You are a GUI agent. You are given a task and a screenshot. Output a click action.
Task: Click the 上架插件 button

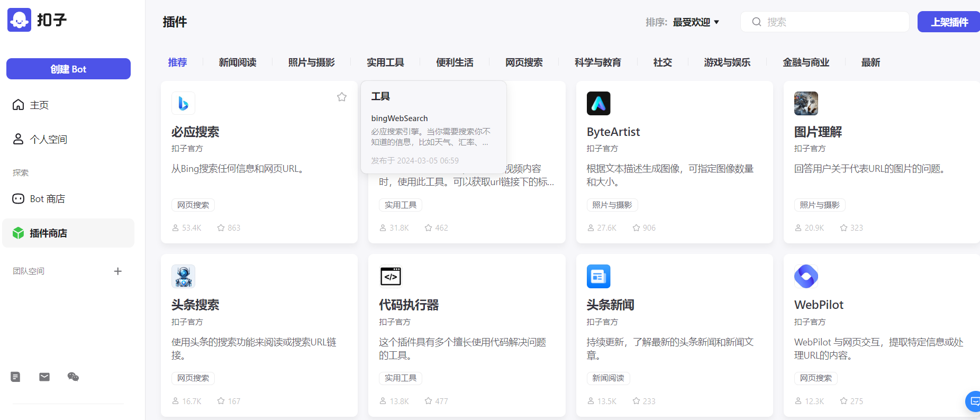pyautogui.click(x=949, y=22)
